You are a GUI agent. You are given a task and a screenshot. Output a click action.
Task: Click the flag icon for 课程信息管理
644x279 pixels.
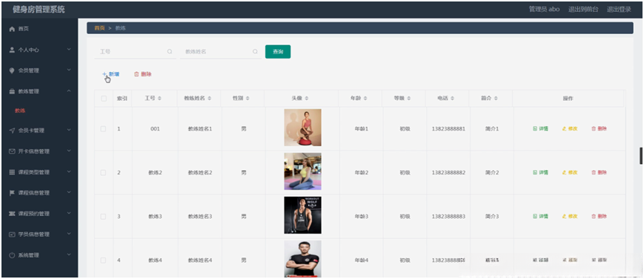pos(12,193)
